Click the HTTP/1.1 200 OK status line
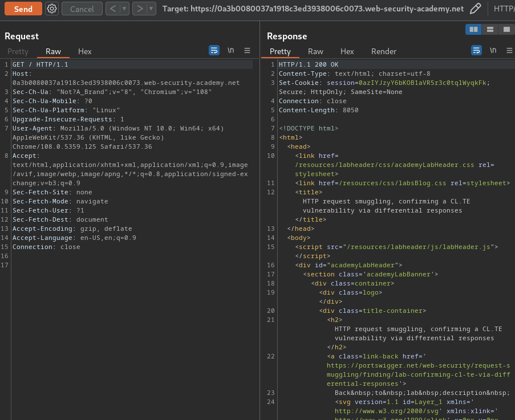Viewport: 515px width, 420px height. tap(309, 64)
